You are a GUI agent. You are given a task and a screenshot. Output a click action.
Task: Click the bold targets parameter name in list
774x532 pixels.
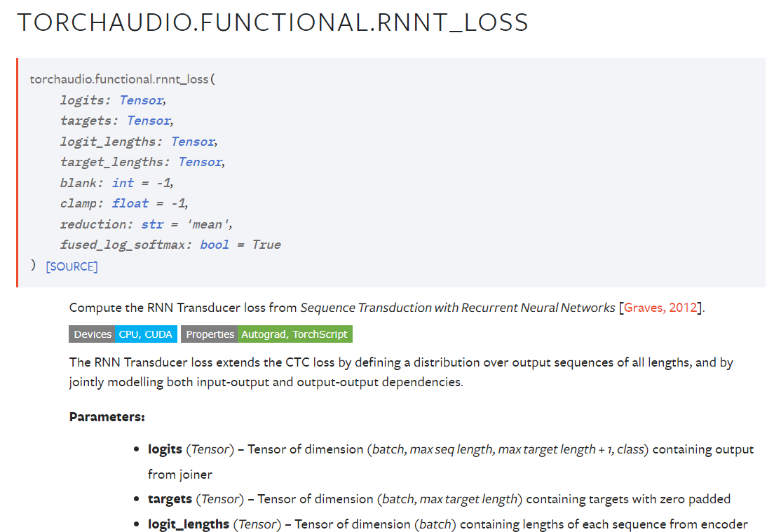[170, 500]
